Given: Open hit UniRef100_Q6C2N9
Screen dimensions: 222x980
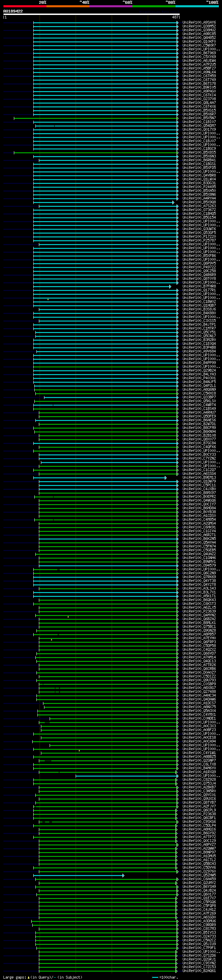Looking at the screenshot, I should click(x=199, y=573).
